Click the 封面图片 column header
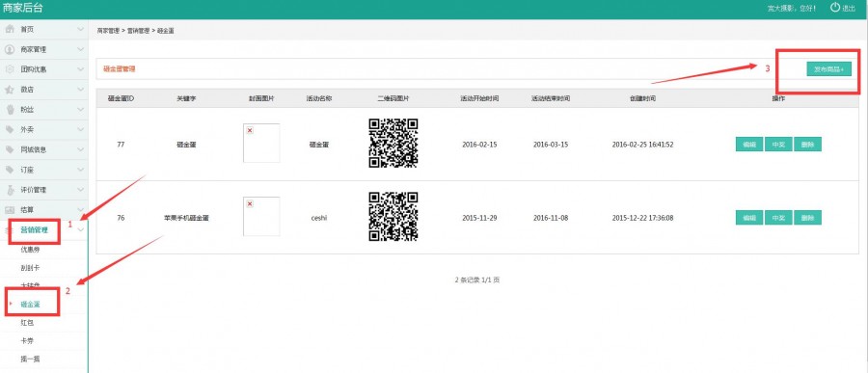 click(261, 98)
